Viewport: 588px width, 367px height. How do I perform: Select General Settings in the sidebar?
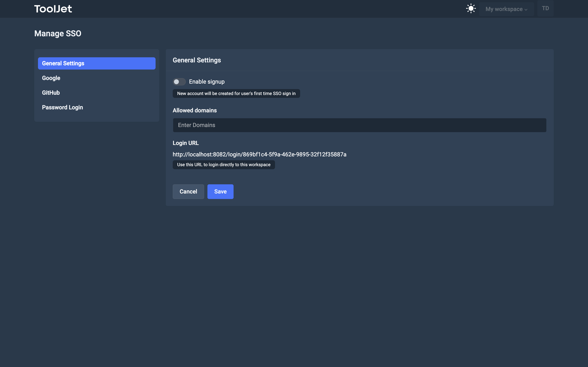point(96,63)
